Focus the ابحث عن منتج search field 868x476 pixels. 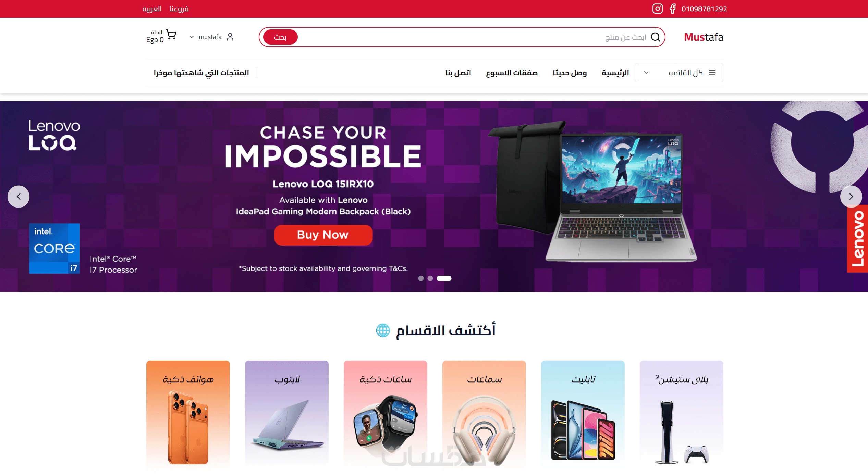point(473,37)
